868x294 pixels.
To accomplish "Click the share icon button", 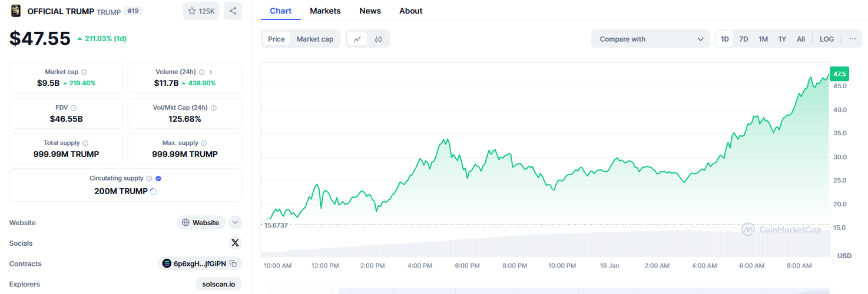I will 233,11.
